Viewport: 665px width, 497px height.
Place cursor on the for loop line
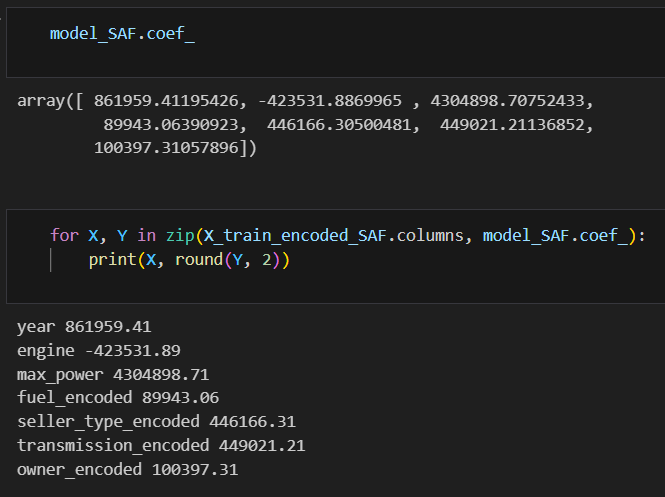[347, 235]
